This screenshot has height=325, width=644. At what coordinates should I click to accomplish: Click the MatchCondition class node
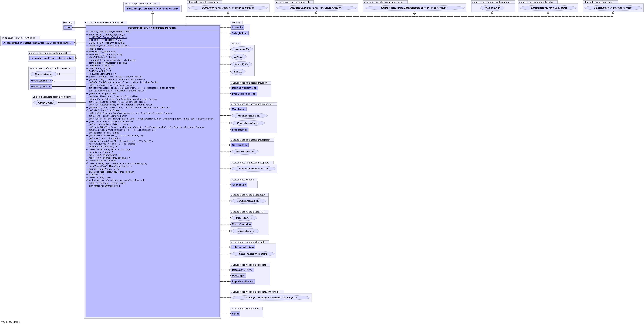(241, 224)
